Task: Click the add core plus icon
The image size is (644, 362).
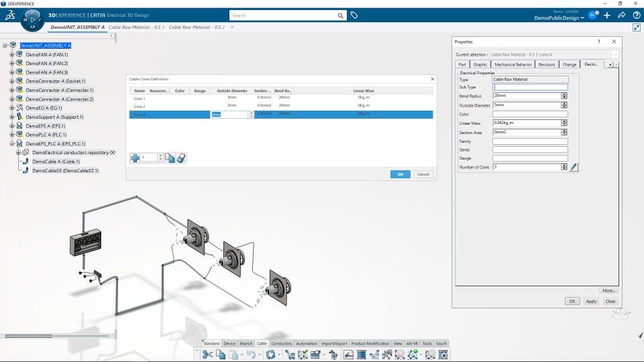Action: [x=135, y=158]
